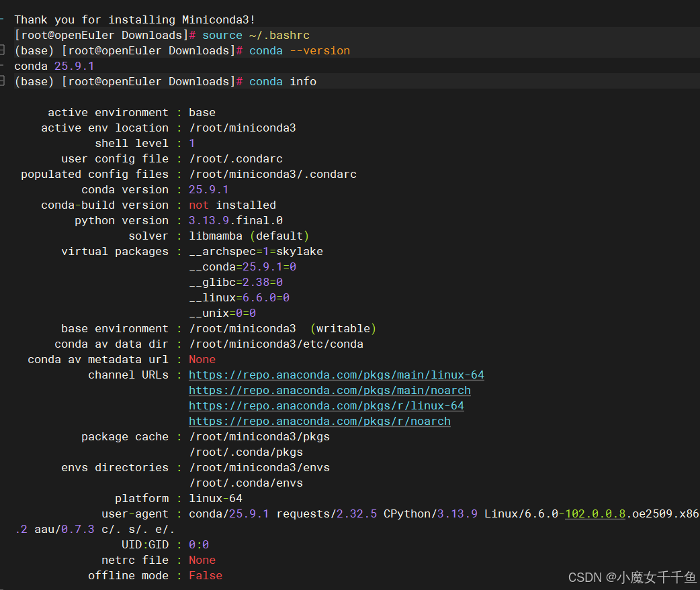Click the 'linux-64' platform value
Image resolution: width=700 pixels, height=590 pixels.
tap(216, 499)
